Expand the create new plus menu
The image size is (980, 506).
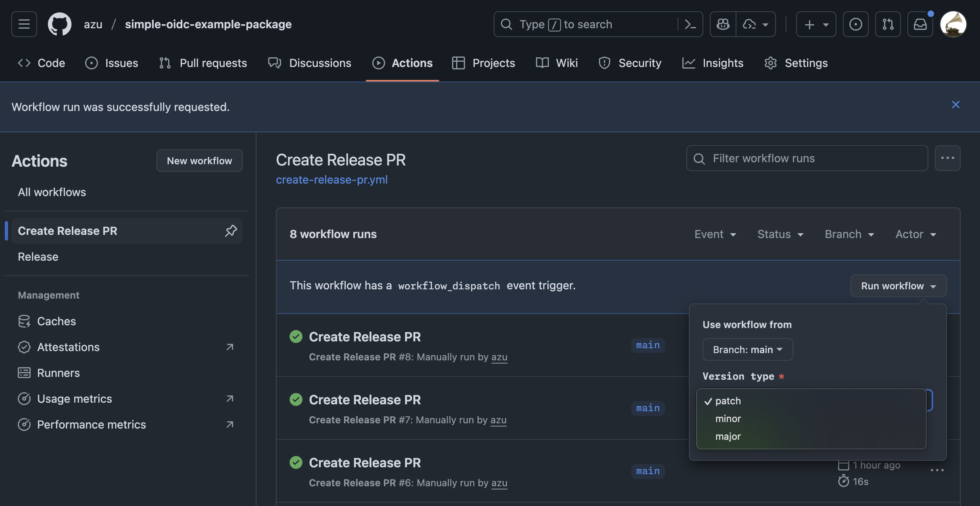816,24
